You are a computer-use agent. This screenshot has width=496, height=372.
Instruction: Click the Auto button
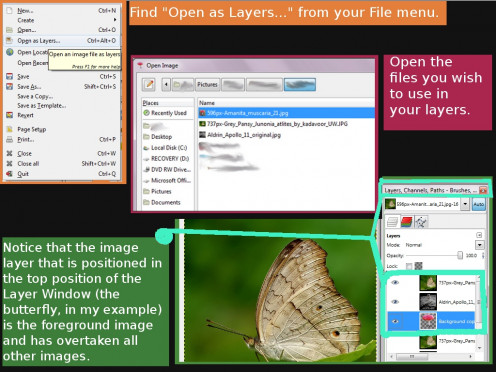click(x=479, y=204)
